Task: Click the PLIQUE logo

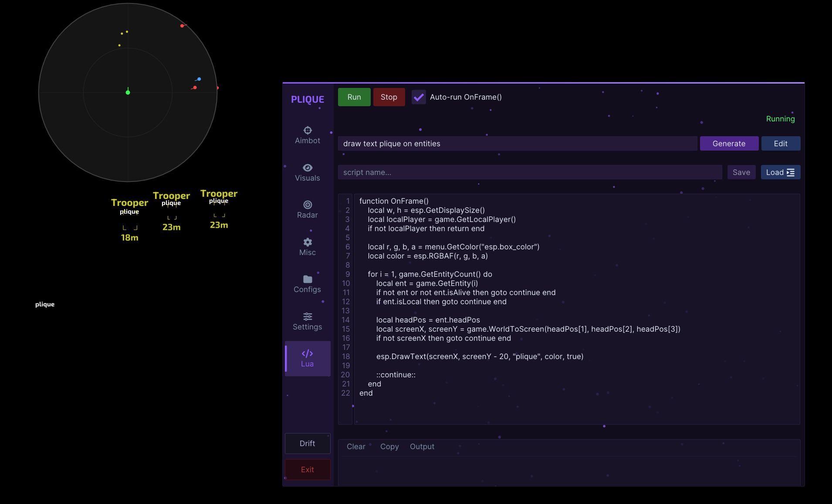Action: tap(308, 99)
